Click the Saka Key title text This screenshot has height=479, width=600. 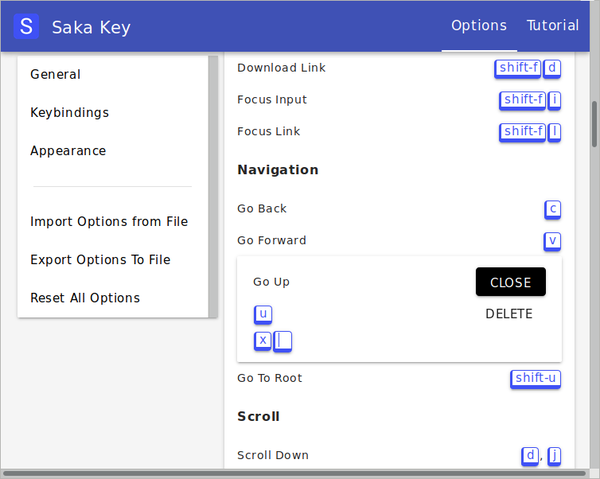[91, 28]
